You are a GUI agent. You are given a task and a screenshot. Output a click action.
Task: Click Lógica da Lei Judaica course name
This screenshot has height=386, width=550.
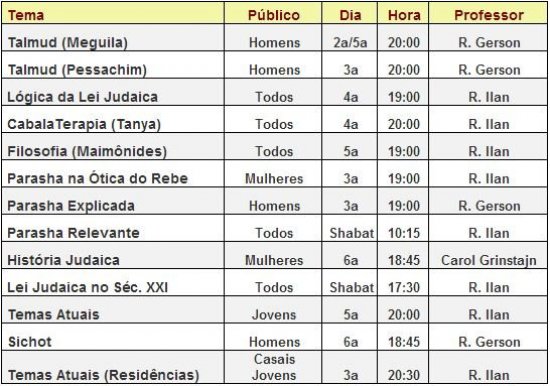(x=82, y=97)
